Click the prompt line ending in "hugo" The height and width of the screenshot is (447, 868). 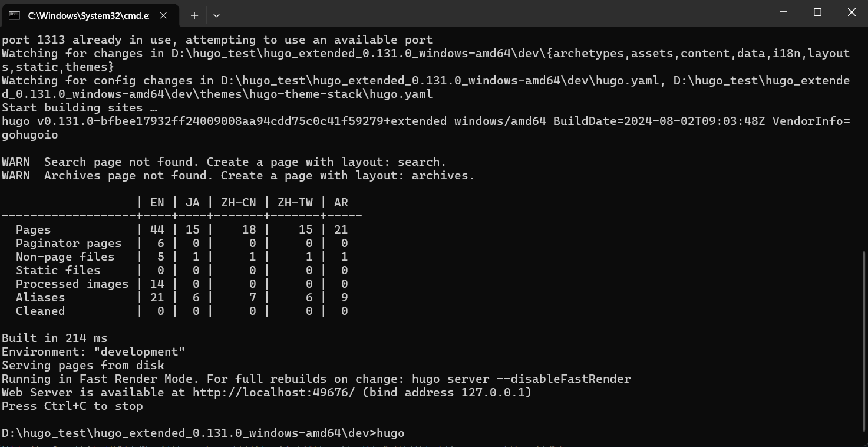tap(203, 433)
